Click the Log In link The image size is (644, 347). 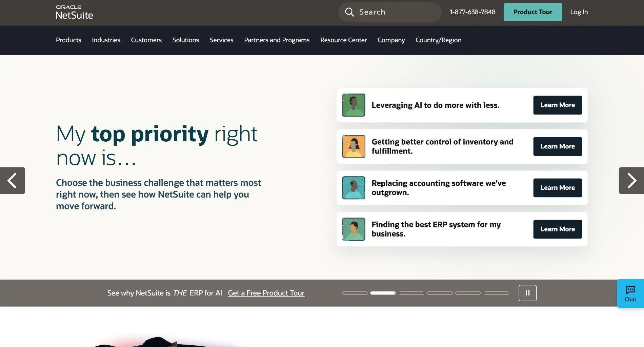pos(579,12)
